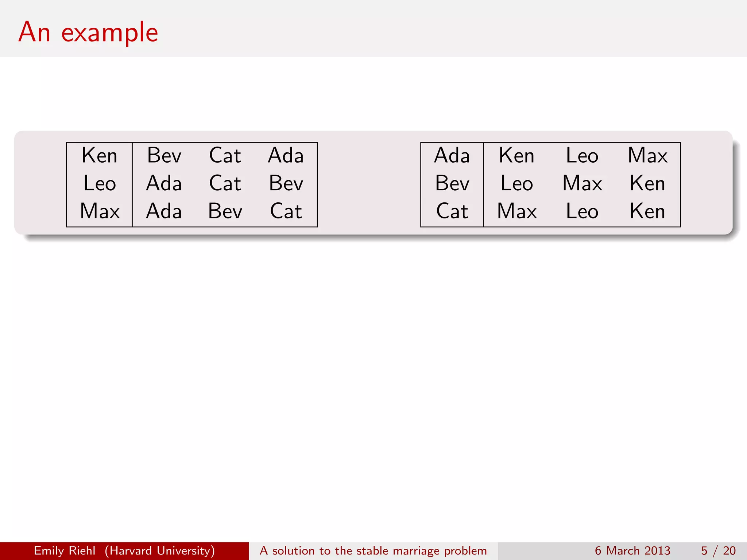The image size is (747, 560).
Task: Click "Max", second choice in Bev's row
Action: click(582, 183)
